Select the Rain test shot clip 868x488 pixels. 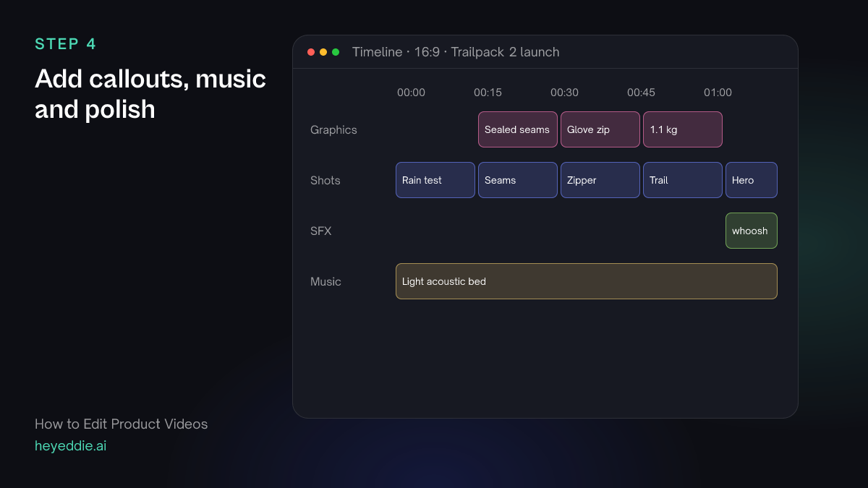[435, 180]
